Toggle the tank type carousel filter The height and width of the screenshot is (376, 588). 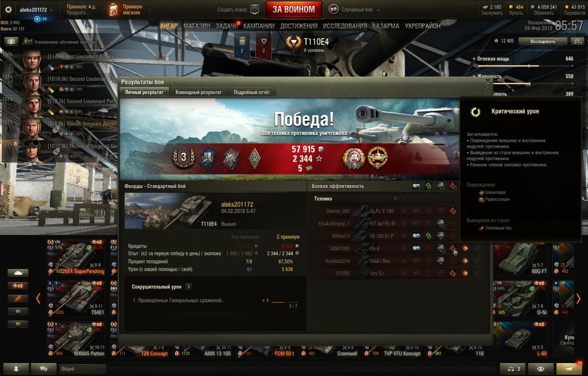pos(18,273)
